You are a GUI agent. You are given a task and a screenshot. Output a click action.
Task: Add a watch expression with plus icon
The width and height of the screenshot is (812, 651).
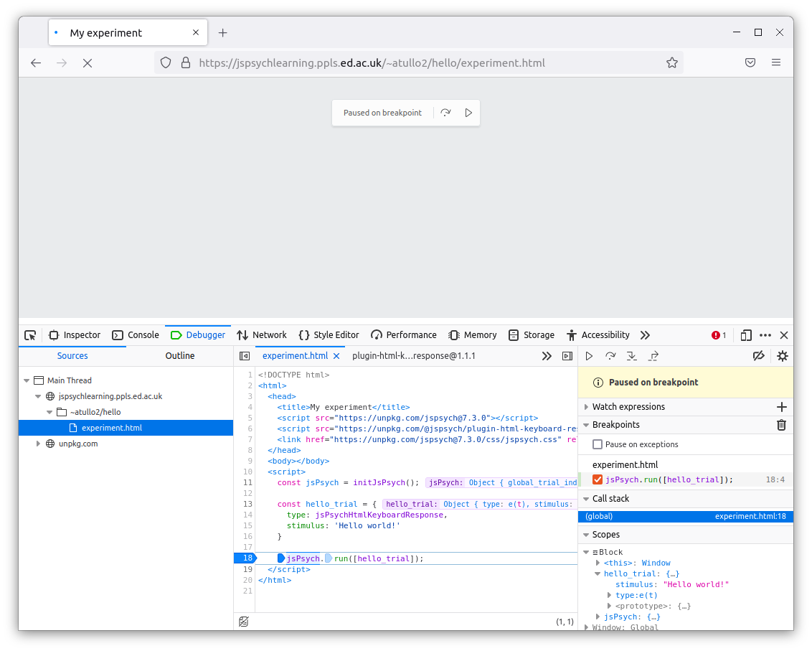point(781,407)
